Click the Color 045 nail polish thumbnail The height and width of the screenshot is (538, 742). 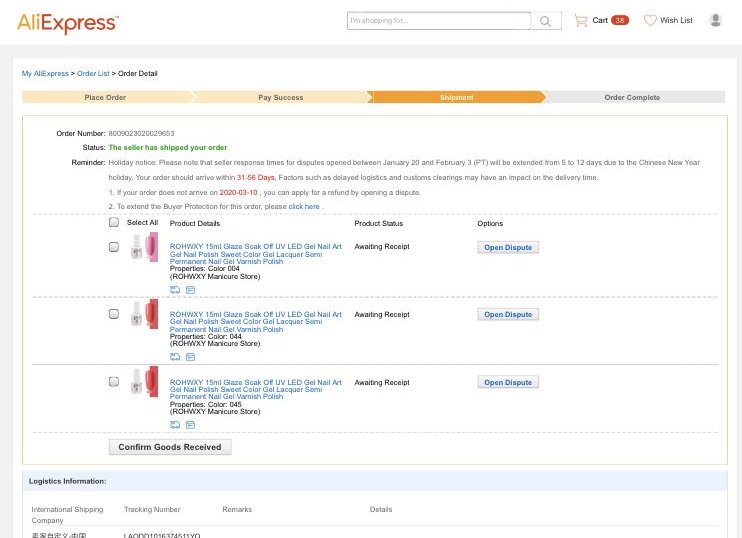144,381
